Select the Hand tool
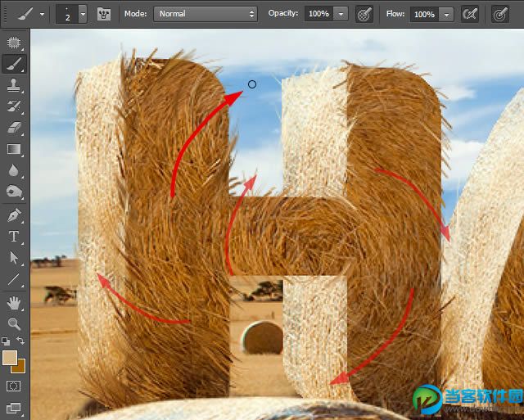Image resolution: width=524 pixels, height=420 pixels. click(x=14, y=303)
